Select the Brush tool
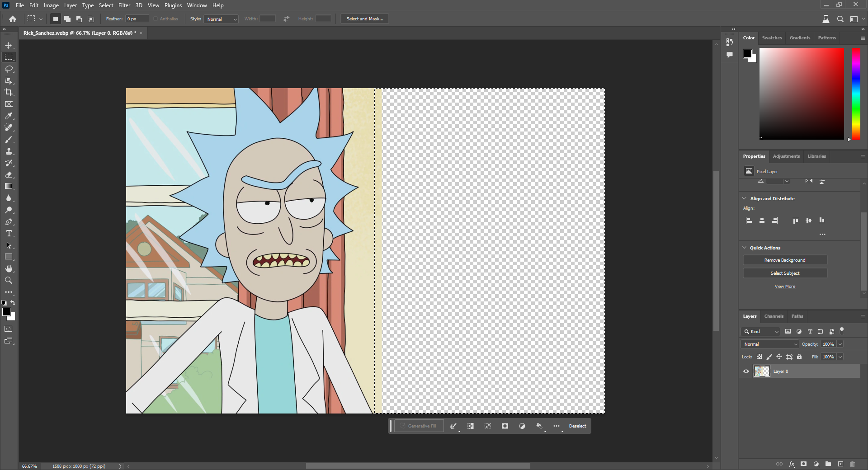 [9, 140]
